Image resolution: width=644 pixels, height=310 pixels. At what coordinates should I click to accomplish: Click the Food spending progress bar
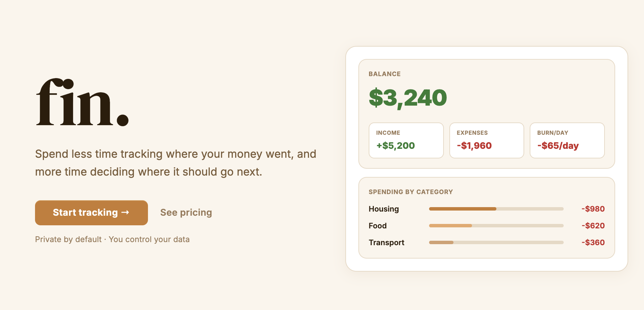click(x=496, y=226)
